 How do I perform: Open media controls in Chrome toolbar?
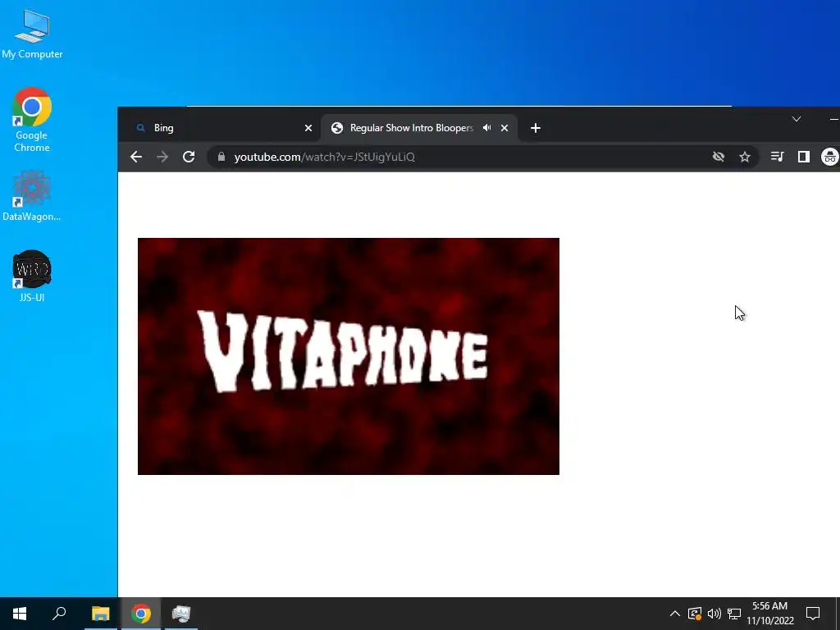coord(778,157)
